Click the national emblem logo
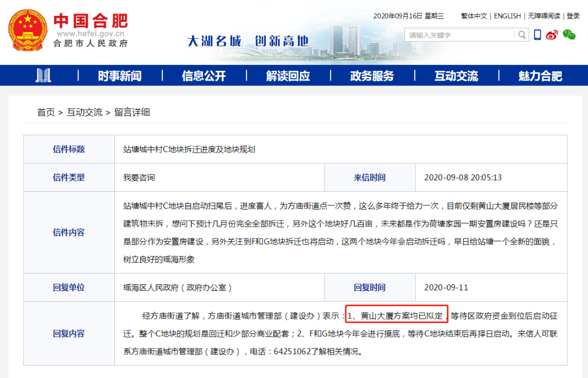588x378 pixels. 28,30
